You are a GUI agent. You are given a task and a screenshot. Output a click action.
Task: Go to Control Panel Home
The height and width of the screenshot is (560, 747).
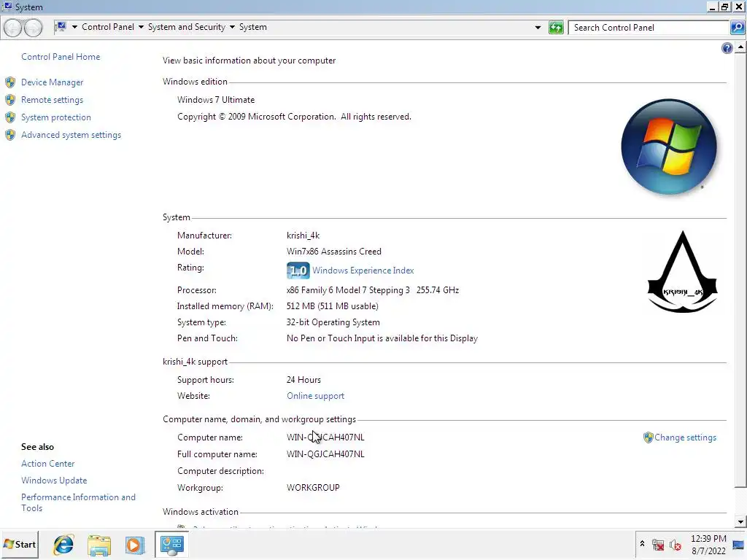coord(61,57)
